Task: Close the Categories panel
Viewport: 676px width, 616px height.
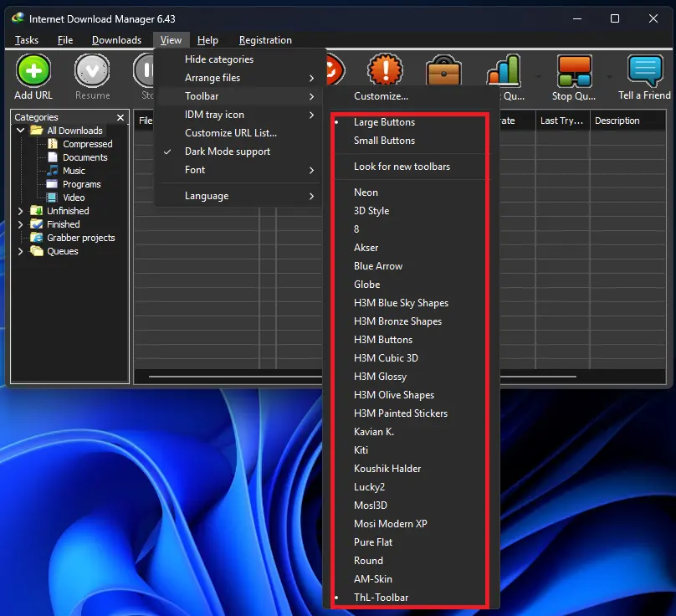Action: tap(120, 117)
